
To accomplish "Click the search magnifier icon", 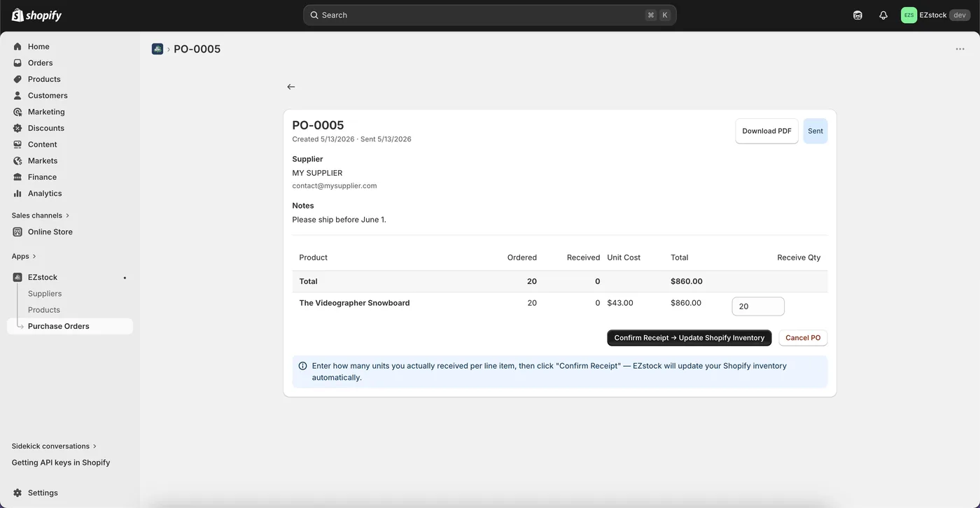I will click(x=314, y=15).
